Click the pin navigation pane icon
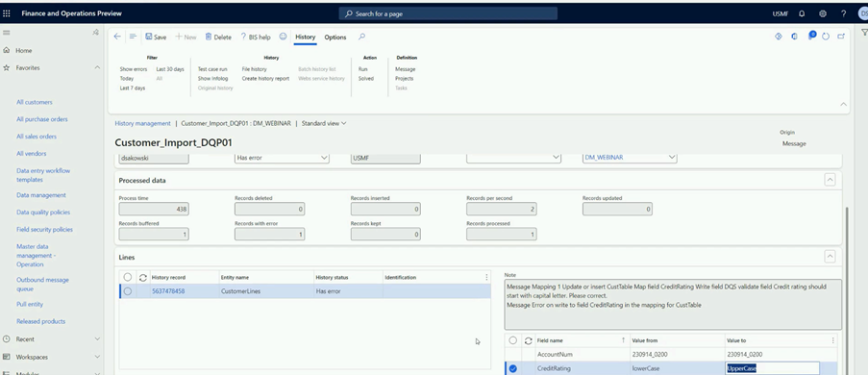868x375 pixels. pyautogui.click(x=95, y=33)
